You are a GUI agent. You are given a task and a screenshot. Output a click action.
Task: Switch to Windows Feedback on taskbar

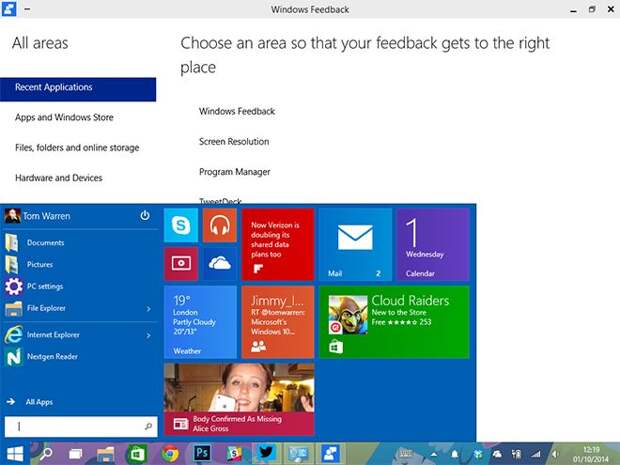coord(330,453)
